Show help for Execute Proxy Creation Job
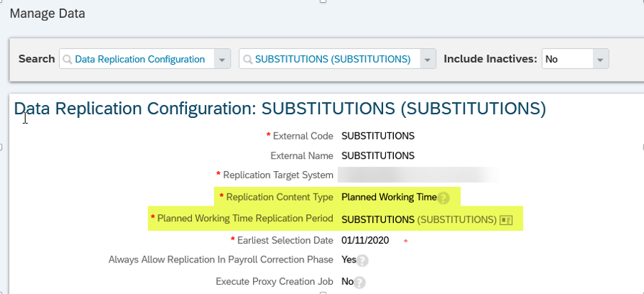 click(x=360, y=282)
